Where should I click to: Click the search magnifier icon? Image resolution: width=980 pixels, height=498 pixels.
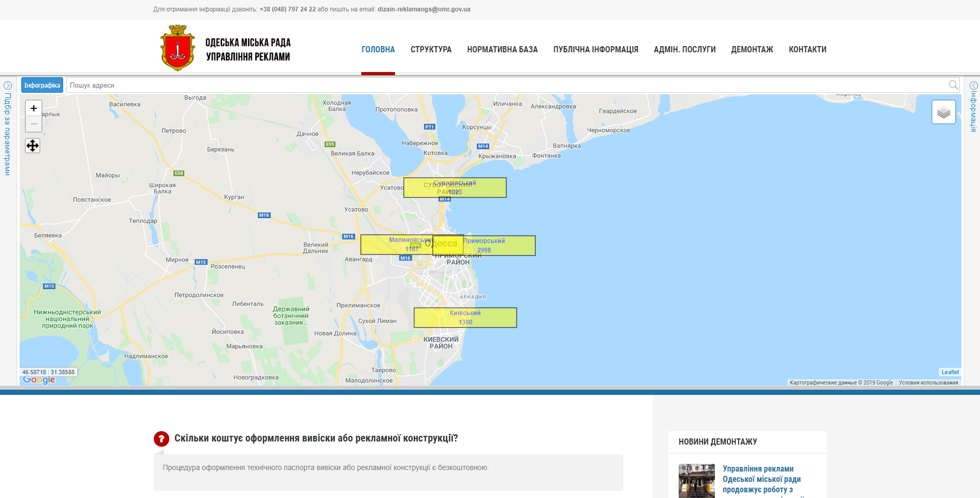pos(953,85)
